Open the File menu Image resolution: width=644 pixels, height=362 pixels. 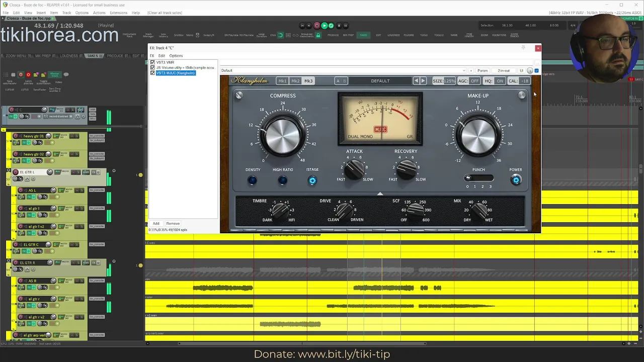[6, 13]
